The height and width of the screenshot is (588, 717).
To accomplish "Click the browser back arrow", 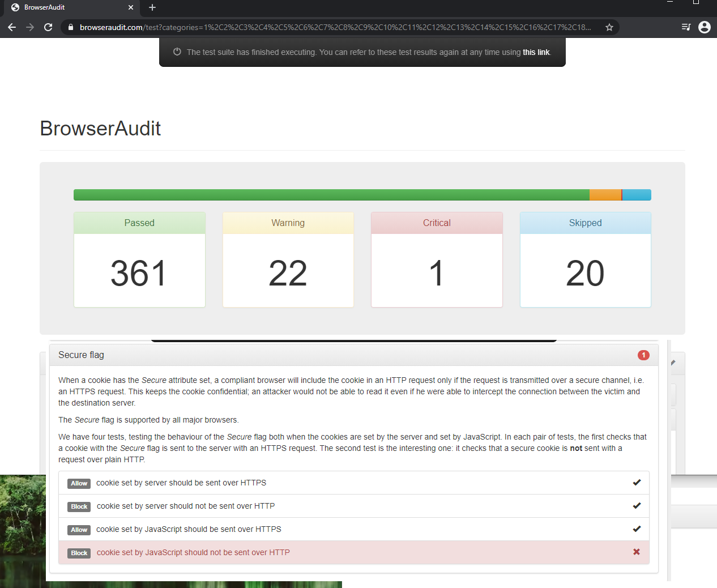I will pyautogui.click(x=12, y=27).
